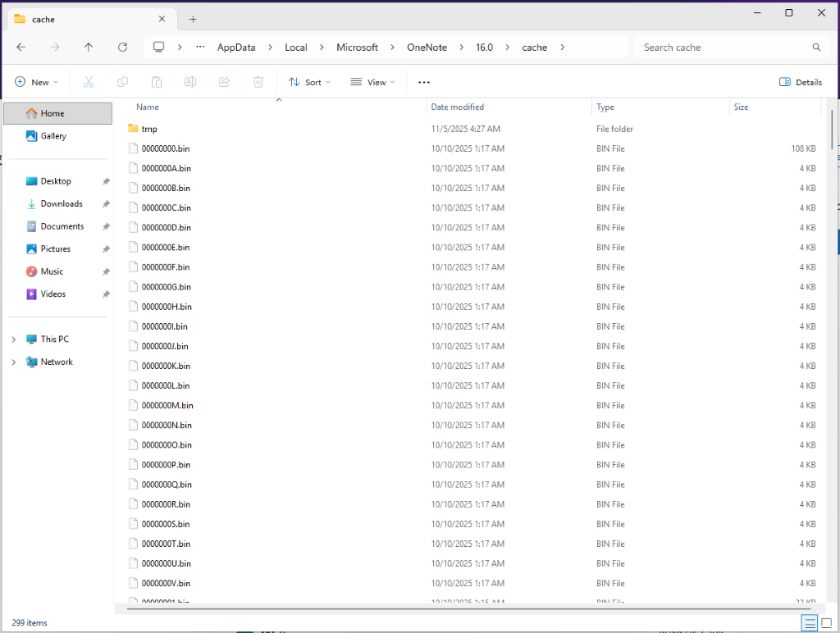Expand chevron after AppData breadcrumb

[271, 47]
